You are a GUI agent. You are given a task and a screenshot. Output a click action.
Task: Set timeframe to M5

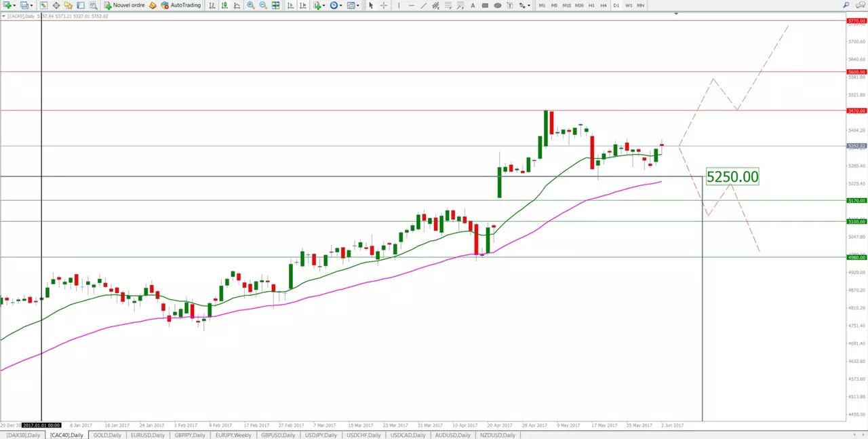tap(554, 5)
